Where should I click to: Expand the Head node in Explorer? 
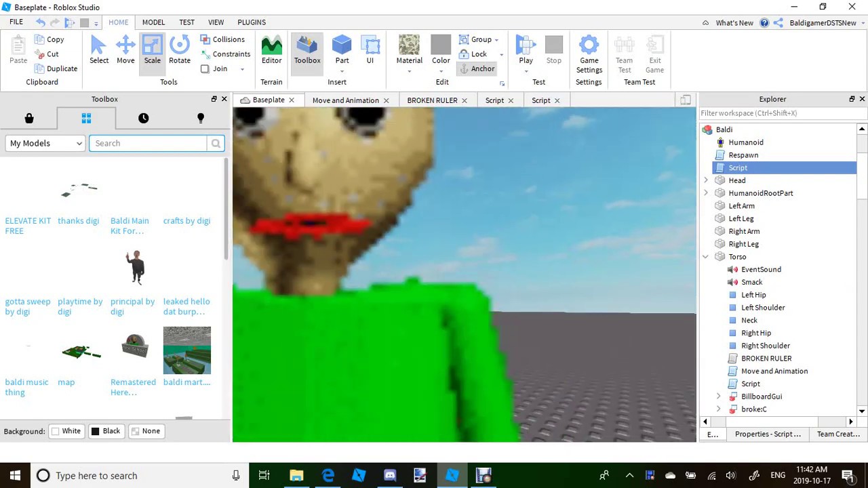pyautogui.click(x=706, y=180)
